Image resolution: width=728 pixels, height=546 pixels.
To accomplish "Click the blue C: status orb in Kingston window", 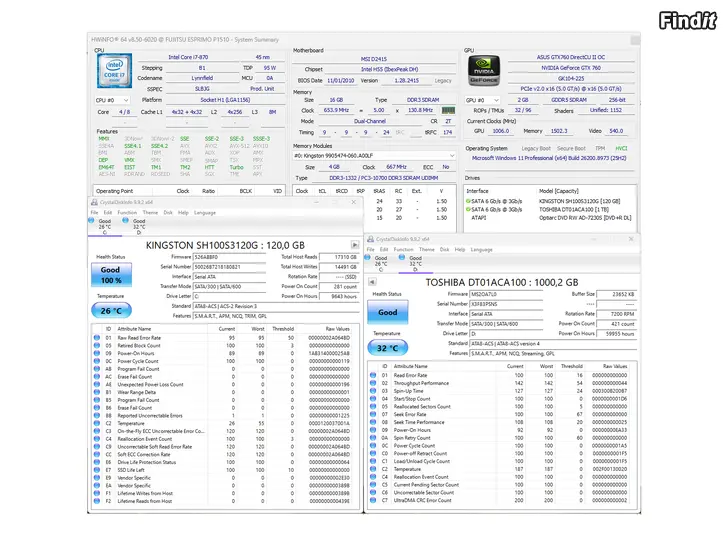I will point(91,221).
